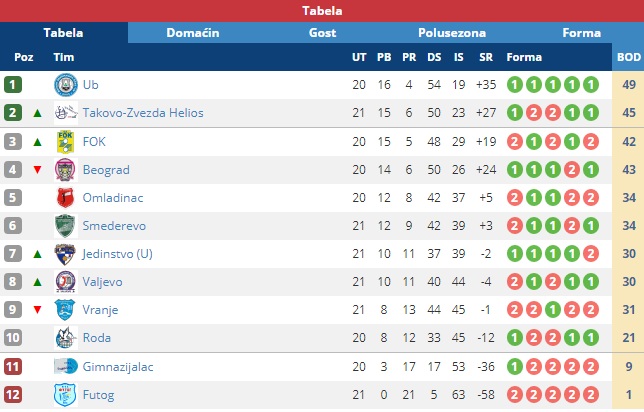This screenshot has height=412, width=644.
Task: Click the Omladinac red crest icon
Action: pyautogui.click(x=66, y=198)
